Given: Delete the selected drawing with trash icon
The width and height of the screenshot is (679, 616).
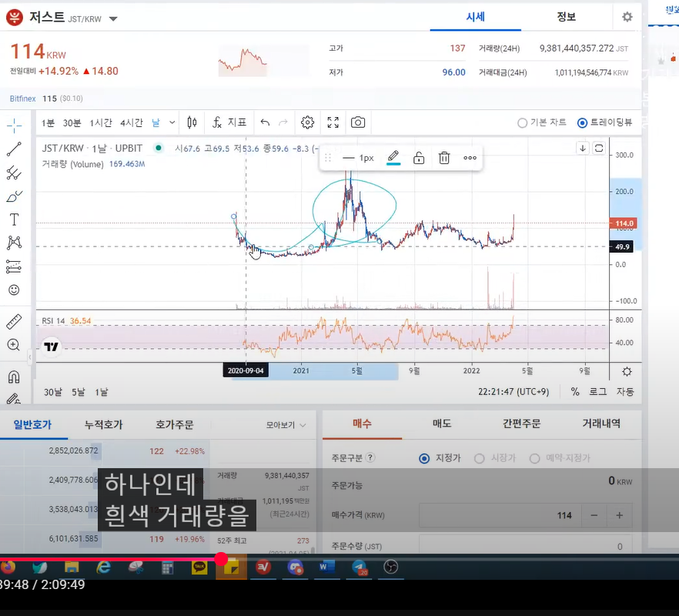Looking at the screenshot, I should [444, 158].
